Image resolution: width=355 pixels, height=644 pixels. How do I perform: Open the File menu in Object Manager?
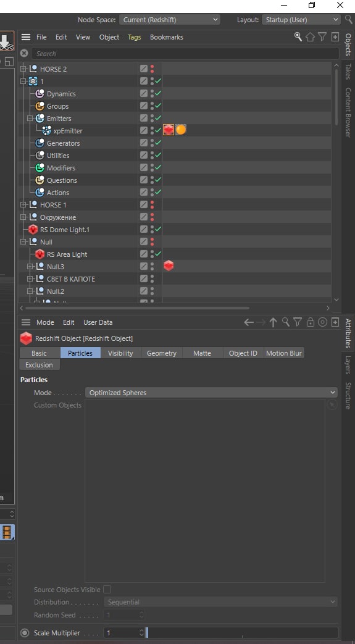tap(41, 37)
